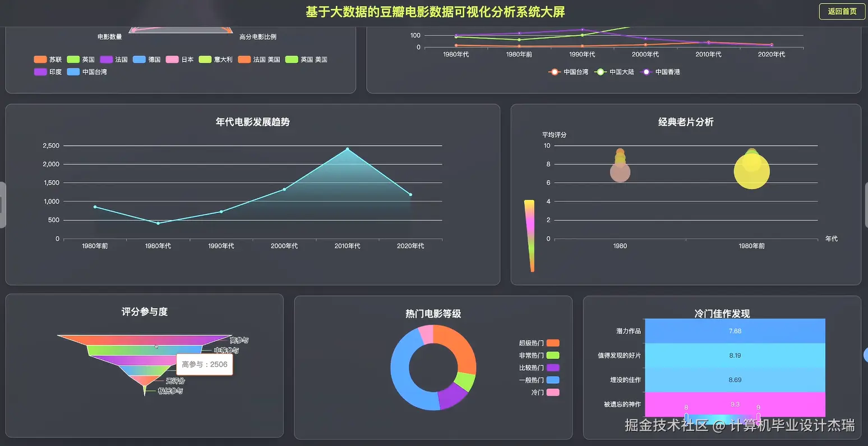Toggle the 一般热门 donut segment
This screenshot has height=446, width=868.
(x=552, y=380)
